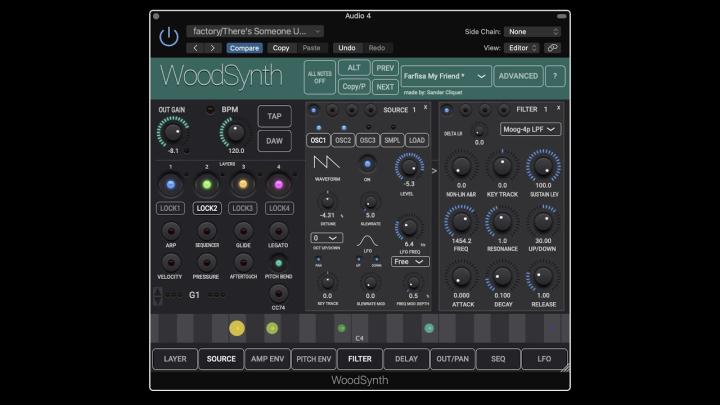Screen dimensions: 720x405
Task: Open Moog-4p LPF filter type dropdown
Action: tap(530, 129)
